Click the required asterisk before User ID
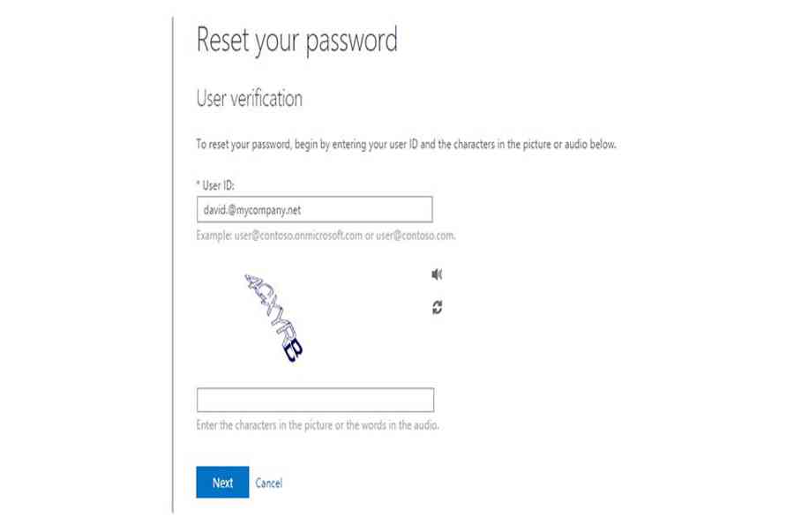This screenshot has width=794, height=532. point(198,185)
